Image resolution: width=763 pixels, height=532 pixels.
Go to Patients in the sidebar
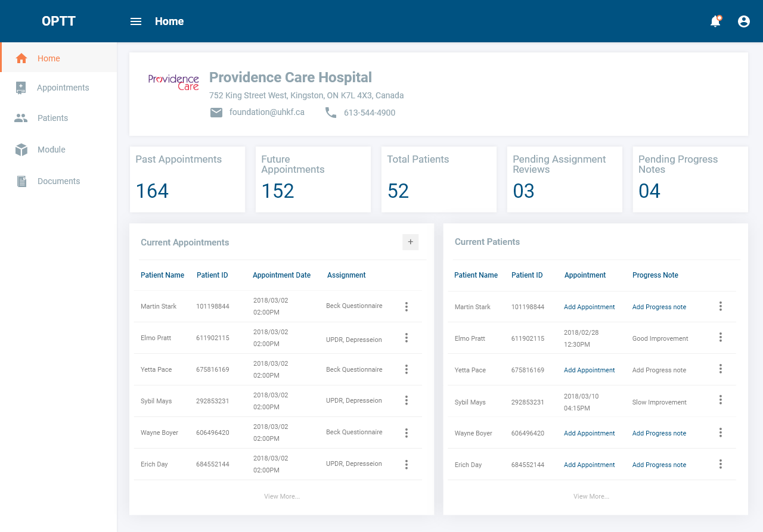coord(52,118)
